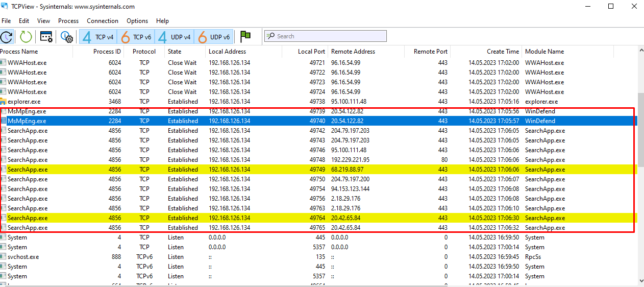Open the Connection menu

(103, 21)
